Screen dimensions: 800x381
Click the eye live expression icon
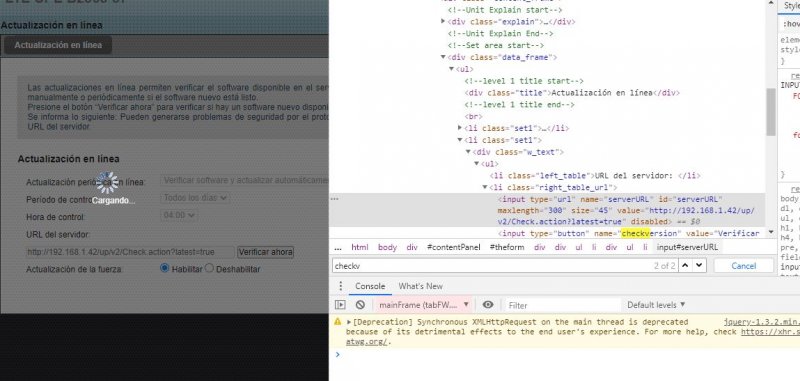tap(488, 305)
